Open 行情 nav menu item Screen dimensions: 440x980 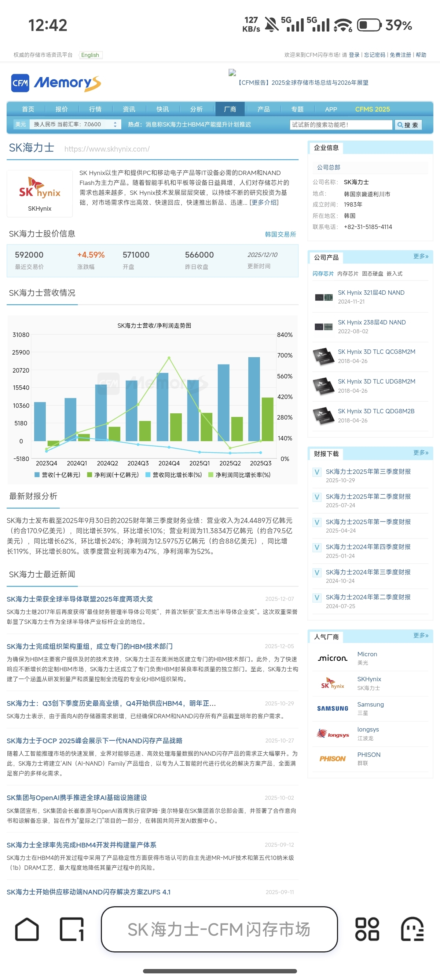[95, 109]
